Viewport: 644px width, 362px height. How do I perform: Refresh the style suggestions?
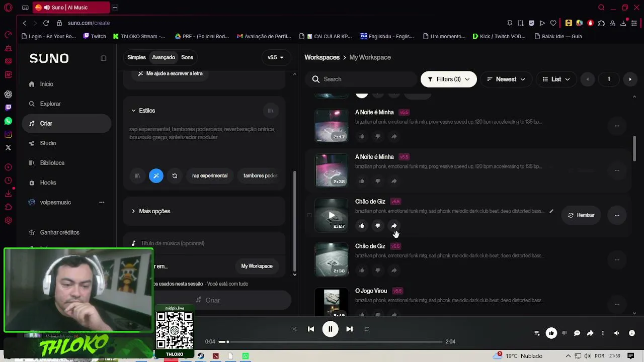coord(175,176)
